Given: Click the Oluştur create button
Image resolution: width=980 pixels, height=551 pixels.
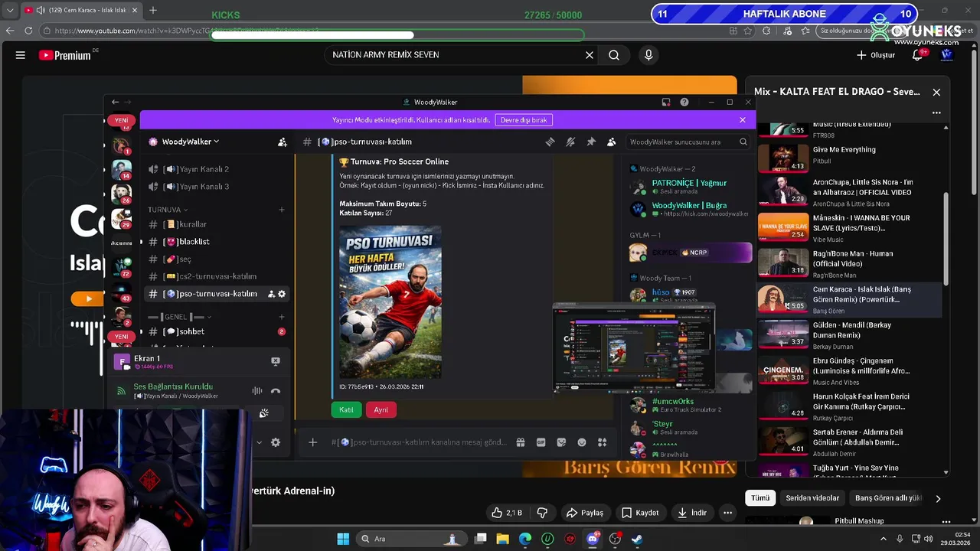Looking at the screenshot, I should 875,55.
